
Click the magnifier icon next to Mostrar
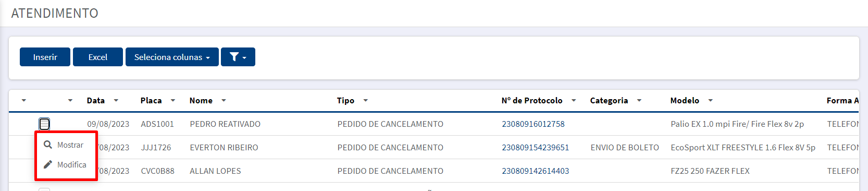point(48,145)
